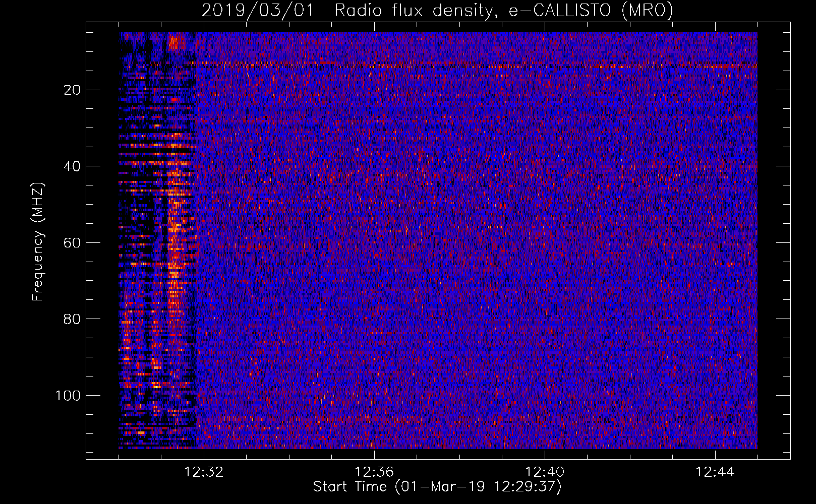Click the 60 MHz frequency tick label

click(73, 243)
